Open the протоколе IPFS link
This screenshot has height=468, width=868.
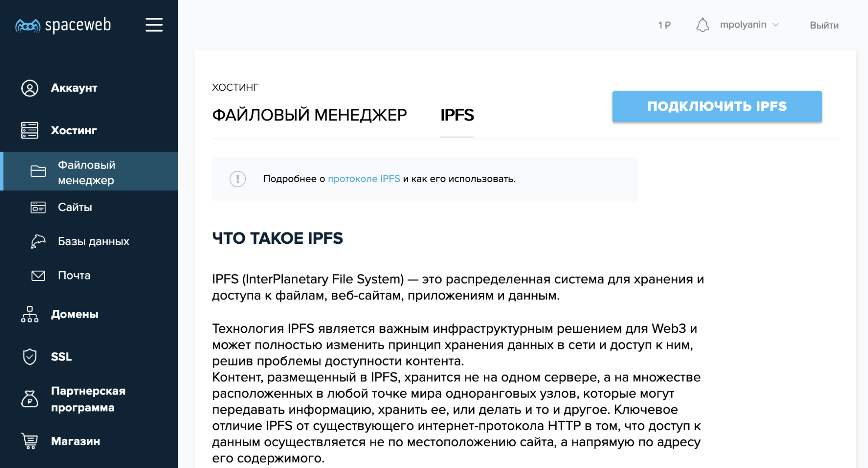coord(364,179)
